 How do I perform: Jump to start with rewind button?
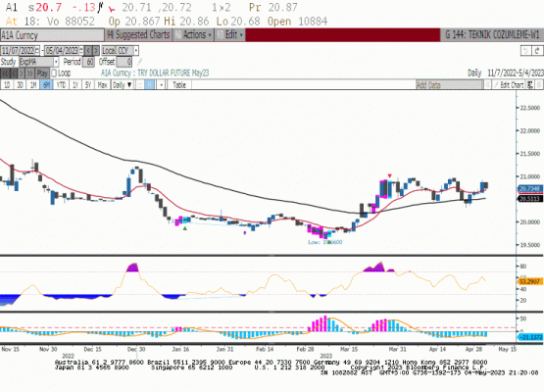tap(5, 73)
